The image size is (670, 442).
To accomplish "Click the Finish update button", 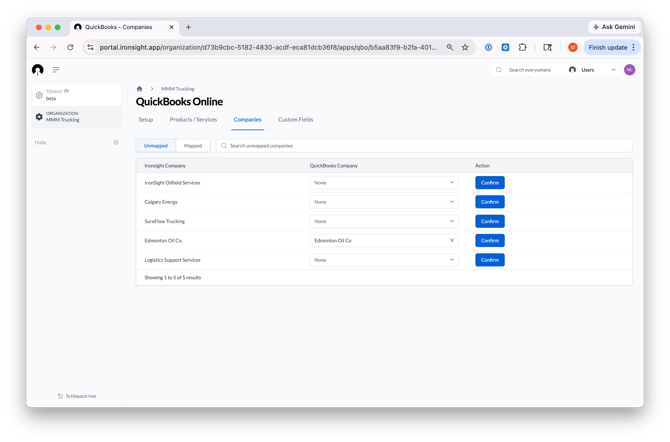I will tap(611, 47).
